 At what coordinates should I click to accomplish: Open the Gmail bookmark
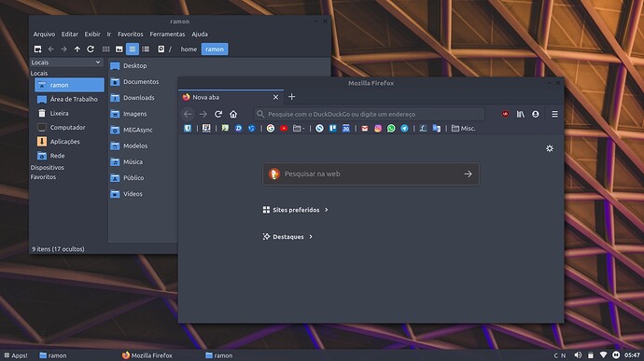pos(365,129)
